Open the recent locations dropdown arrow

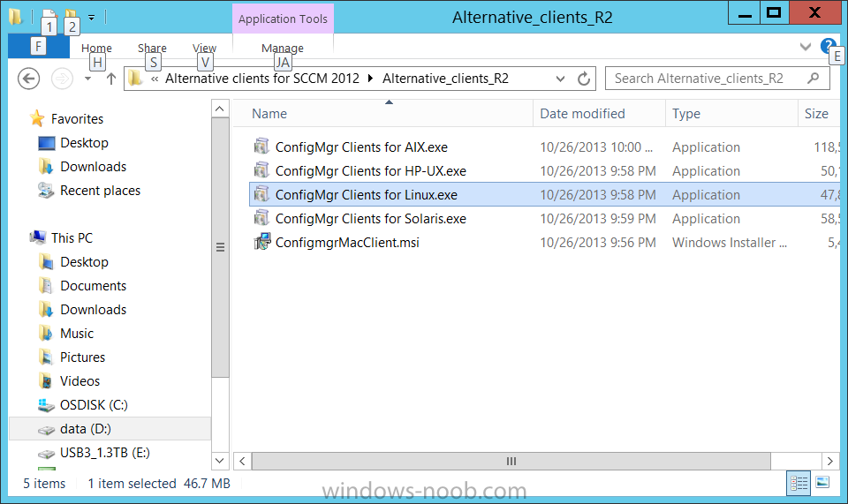click(87, 79)
